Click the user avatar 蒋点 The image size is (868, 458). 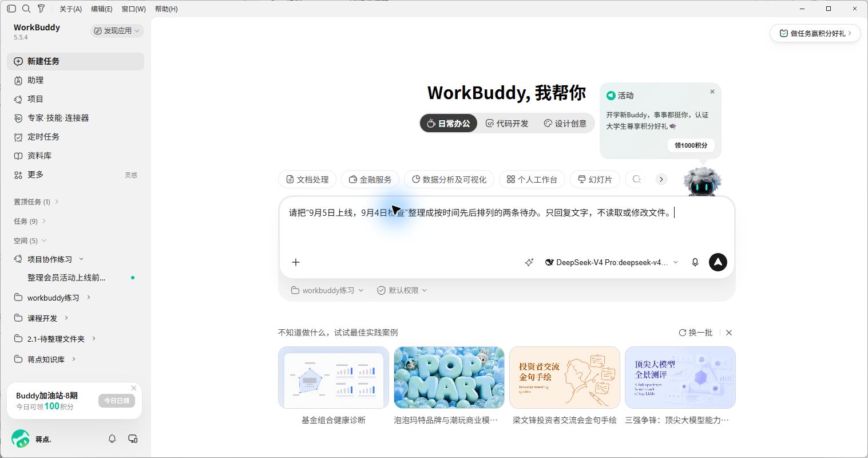click(21, 439)
